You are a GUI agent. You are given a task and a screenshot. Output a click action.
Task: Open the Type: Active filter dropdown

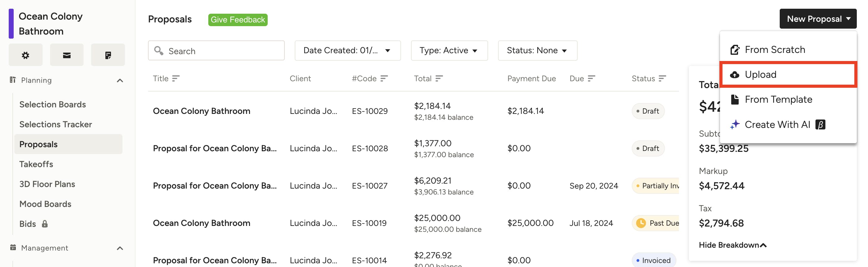point(449,50)
